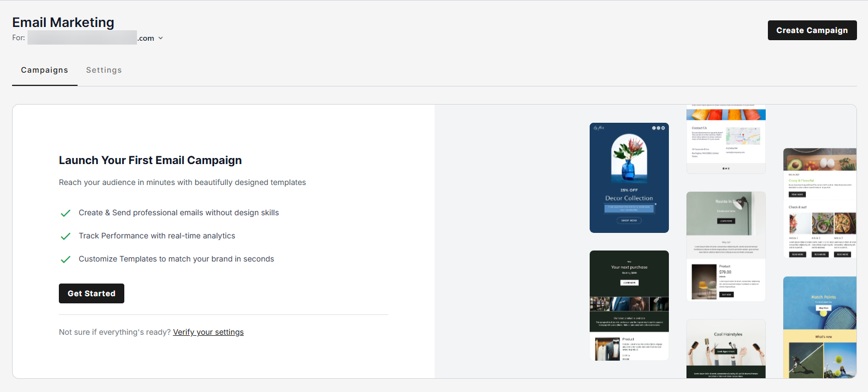Open the domain selector dropdown chevron
Image resolution: width=868 pixels, height=392 pixels.
(x=161, y=38)
